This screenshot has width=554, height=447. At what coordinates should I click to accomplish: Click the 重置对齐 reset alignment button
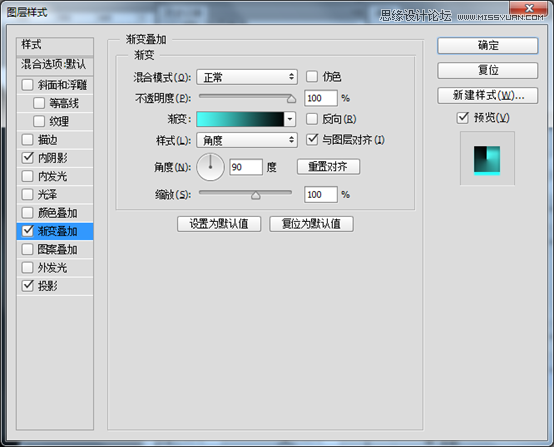[329, 166]
